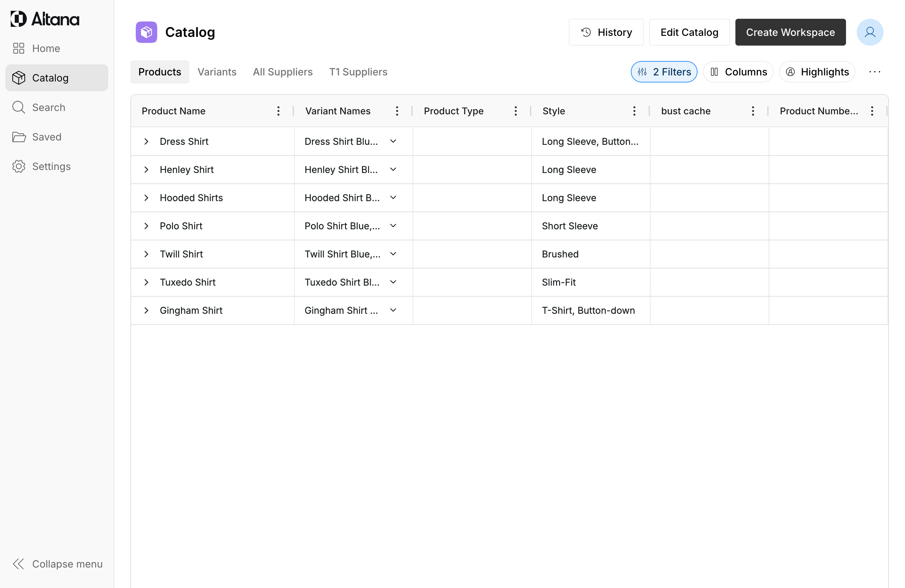Image resolution: width=905 pixels, height=588 pixels.
Task: Switch to the T1 Suppliers tab
Action: 358,72
